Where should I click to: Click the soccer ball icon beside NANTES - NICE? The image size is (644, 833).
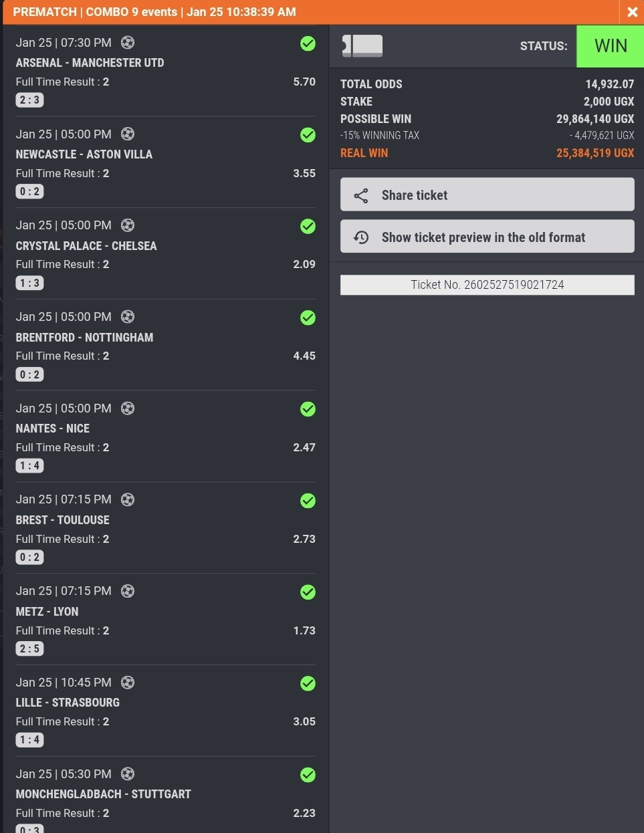pos(127,408)
